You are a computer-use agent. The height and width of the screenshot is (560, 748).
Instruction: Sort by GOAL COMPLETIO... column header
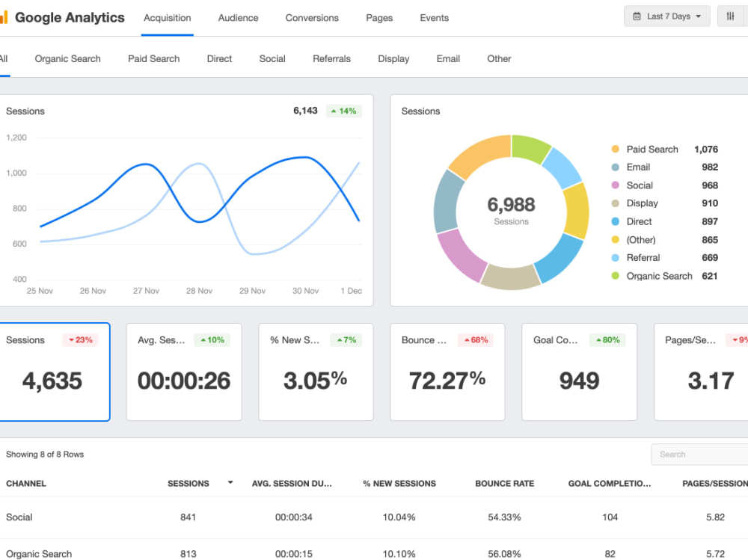(610, 483)
